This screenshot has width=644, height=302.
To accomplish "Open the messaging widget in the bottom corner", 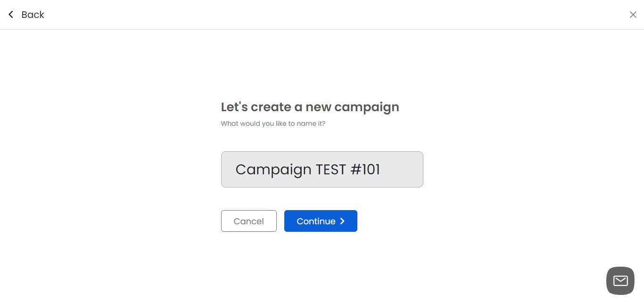I will pyautogui.click(x=620, y=280).
